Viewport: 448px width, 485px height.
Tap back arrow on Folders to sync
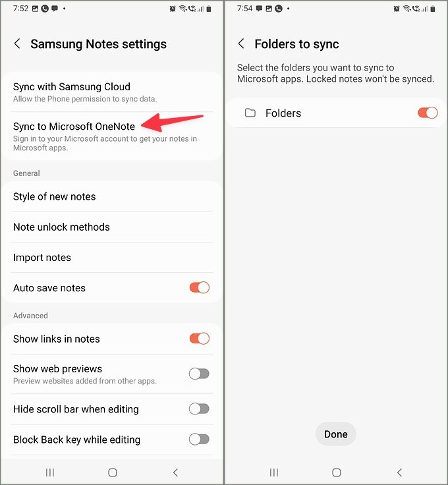pyautogui.click(x=241, y=43)
